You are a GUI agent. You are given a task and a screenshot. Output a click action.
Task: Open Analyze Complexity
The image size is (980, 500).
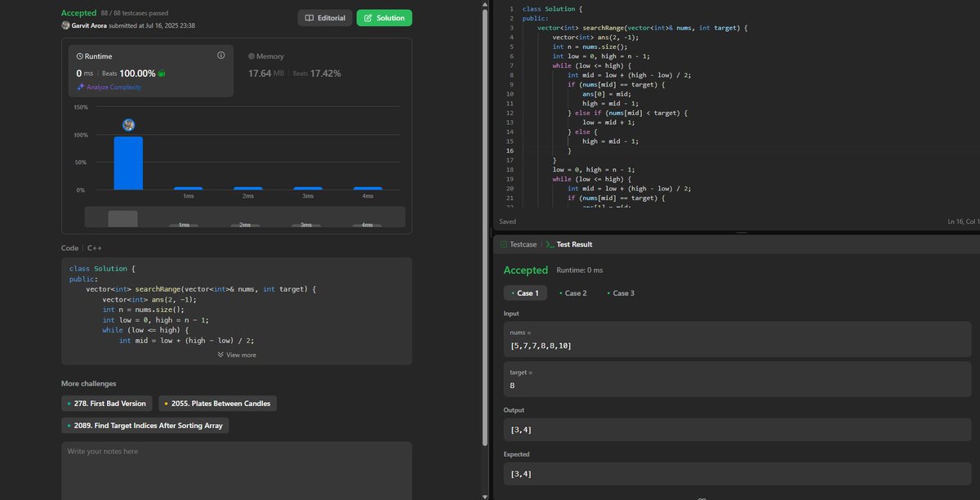[109, 87]
